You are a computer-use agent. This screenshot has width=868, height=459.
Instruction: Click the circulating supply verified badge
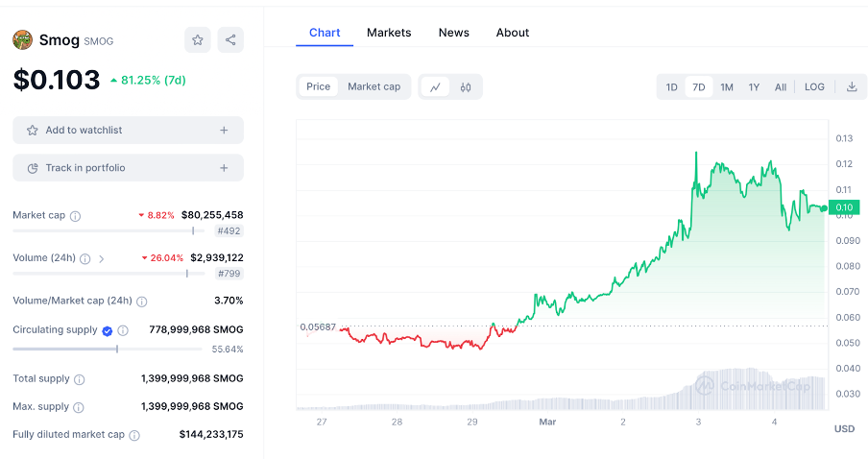(x=108, y=330)
